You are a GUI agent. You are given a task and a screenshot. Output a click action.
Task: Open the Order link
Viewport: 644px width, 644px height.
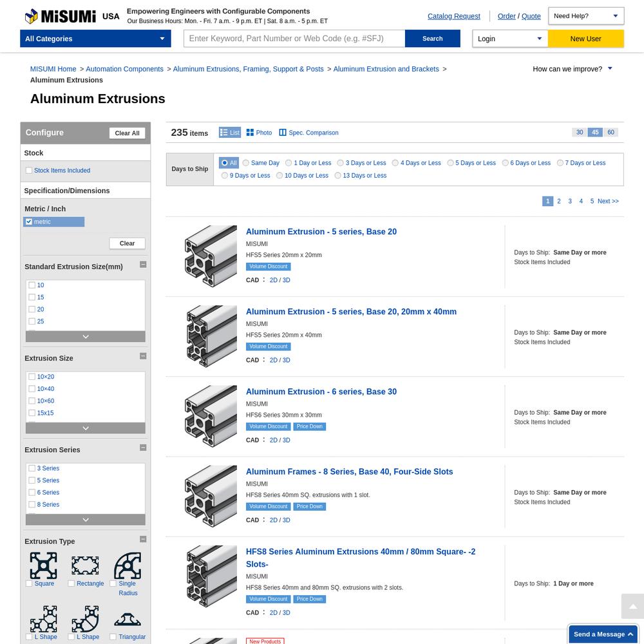click(x=506, y=16)
